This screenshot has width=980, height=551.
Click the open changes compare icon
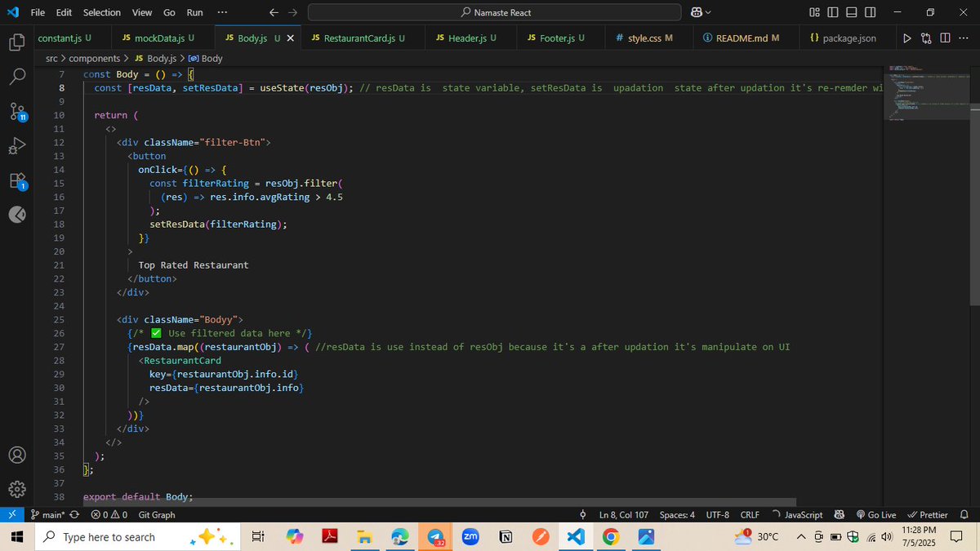(x=926, y=38)
